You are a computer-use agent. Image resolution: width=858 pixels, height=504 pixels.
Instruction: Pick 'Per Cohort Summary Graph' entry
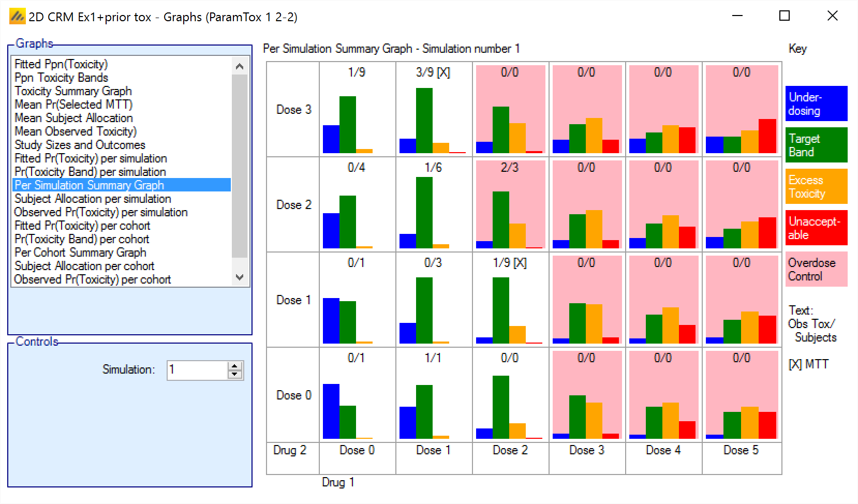[80, 253]
